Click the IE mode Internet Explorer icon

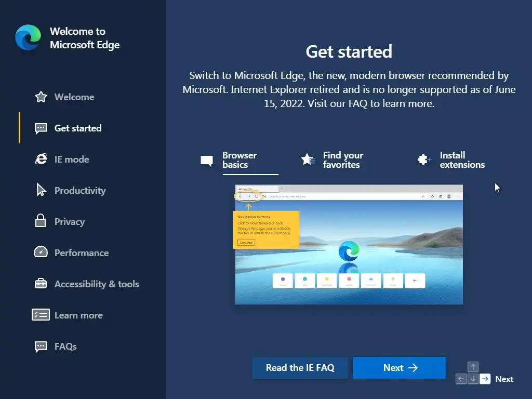[41, 159]
